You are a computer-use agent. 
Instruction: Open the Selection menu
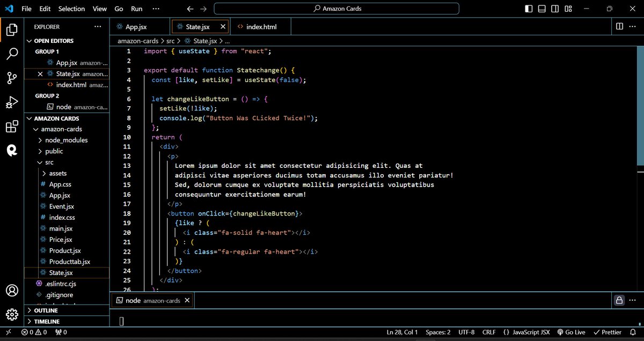(x=72, y=9)
